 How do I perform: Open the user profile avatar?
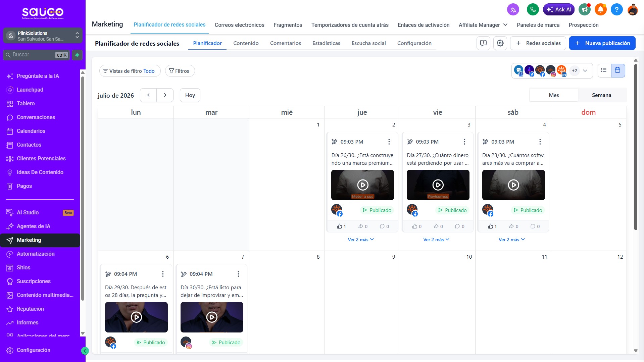633,9
